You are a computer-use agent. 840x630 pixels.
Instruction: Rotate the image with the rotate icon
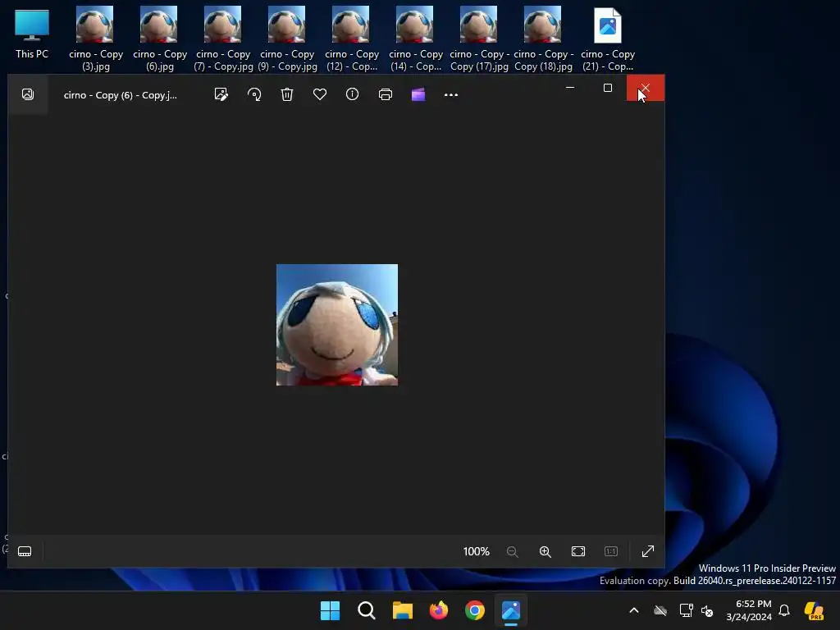click(x=254, y=94)
